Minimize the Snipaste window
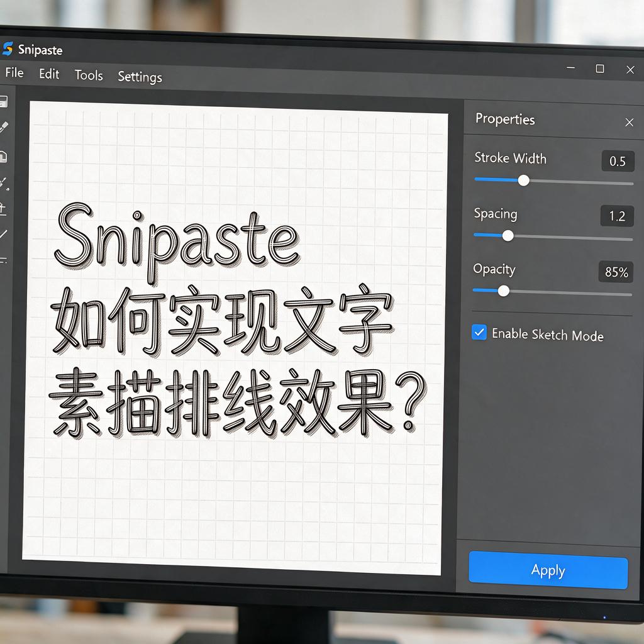 click(570, 67)
